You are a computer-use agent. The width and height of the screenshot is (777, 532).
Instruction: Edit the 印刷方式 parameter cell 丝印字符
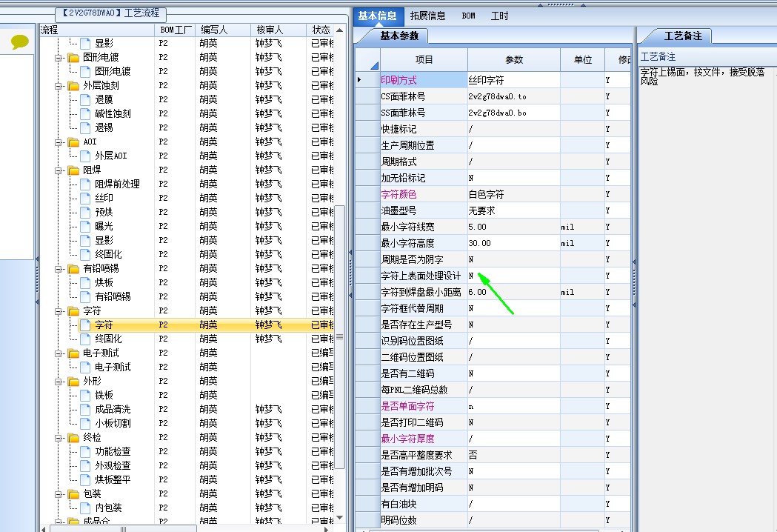pos(514,80)
